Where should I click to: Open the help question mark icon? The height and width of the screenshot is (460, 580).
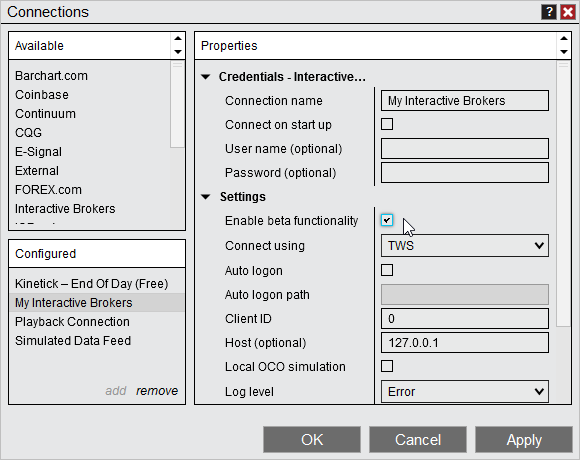(549, 12)
